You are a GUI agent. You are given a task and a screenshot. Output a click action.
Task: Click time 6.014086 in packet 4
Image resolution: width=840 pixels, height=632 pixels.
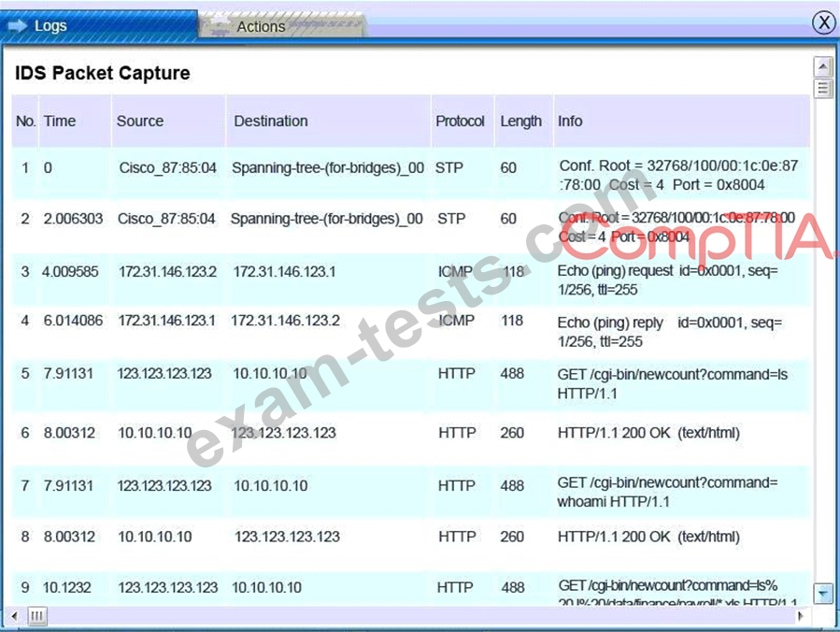pyautogui.click(x=73, y=321)
